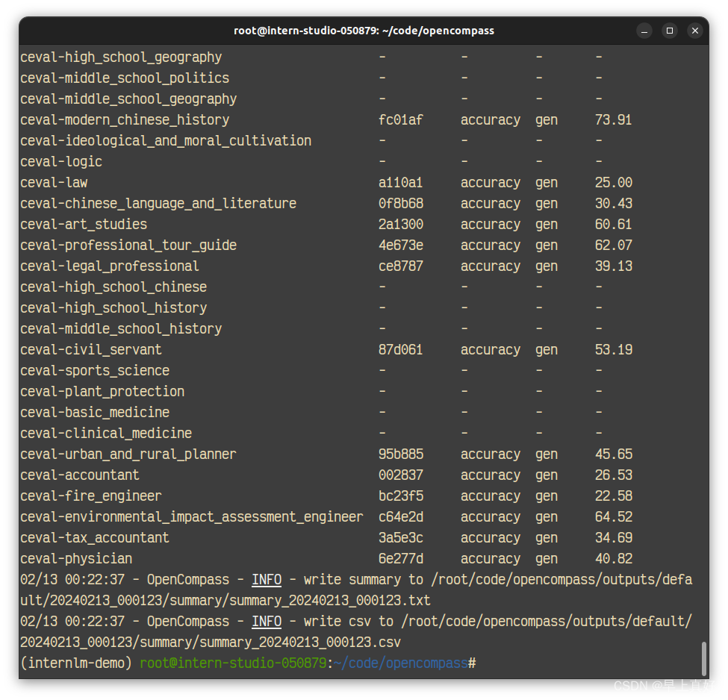Click the score '25.00'
Screen dimensions: 728x700
(x=613, y=182)
